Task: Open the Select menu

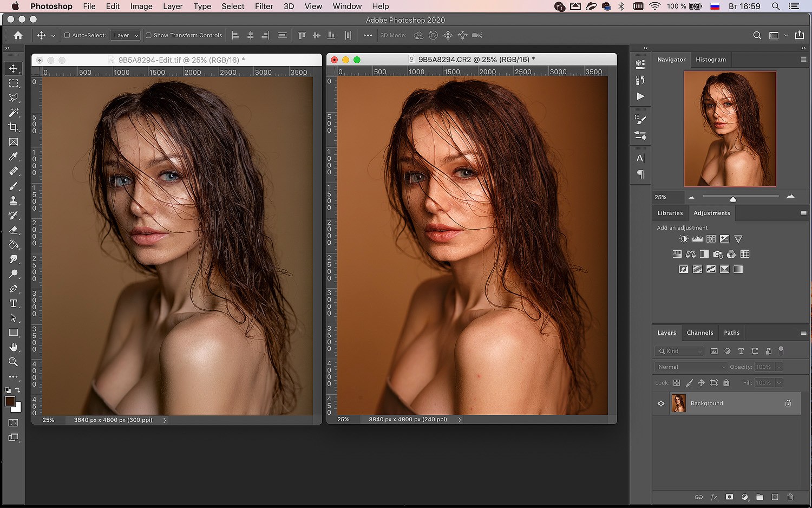Action: point(233,6)
